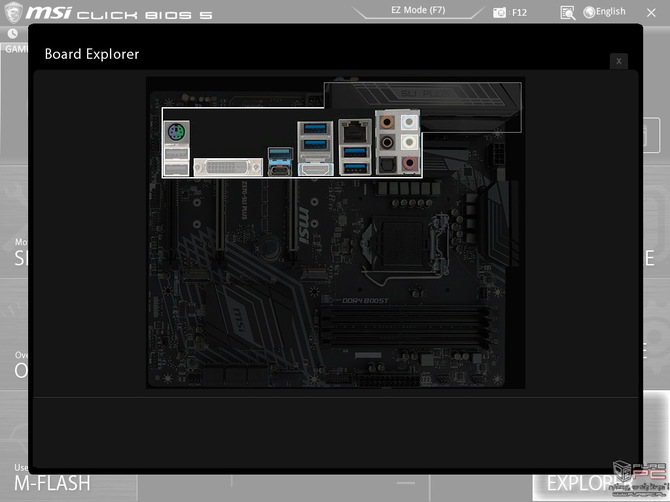Select the highlighted HDMI port

(316, 169)
